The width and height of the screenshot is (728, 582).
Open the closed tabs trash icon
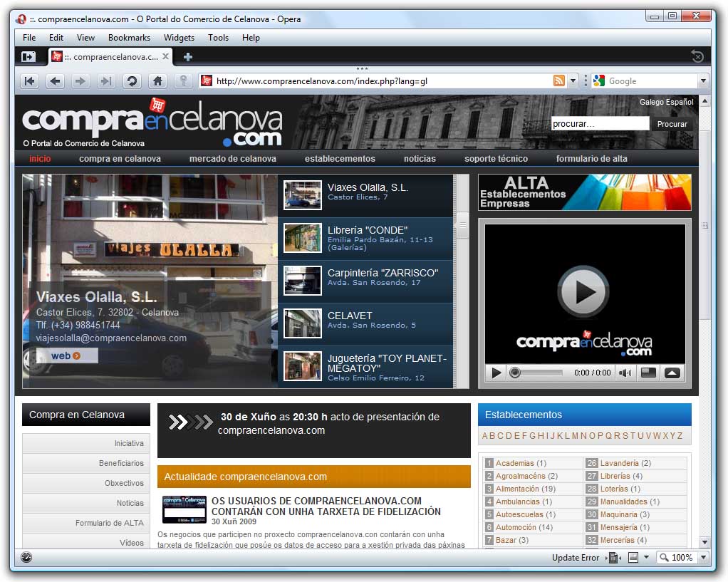pyautogui.click(x=697, y=56)
